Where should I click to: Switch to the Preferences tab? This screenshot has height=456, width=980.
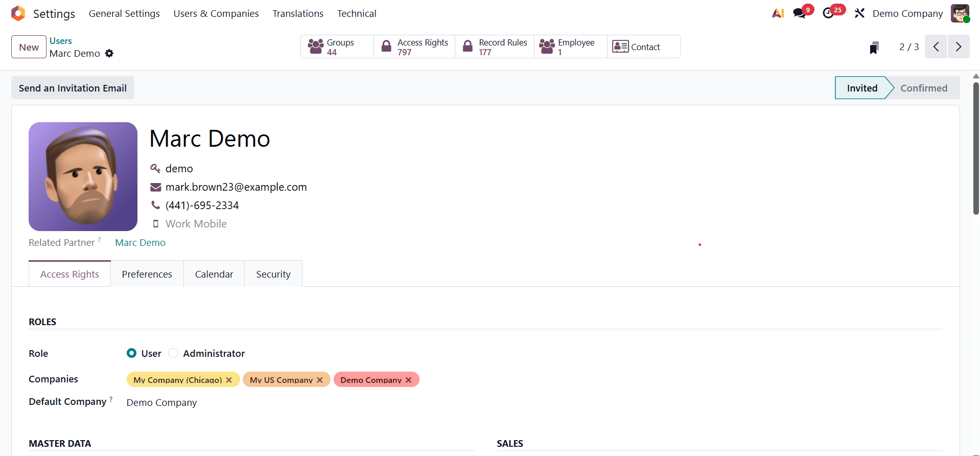tap(147, 274)
